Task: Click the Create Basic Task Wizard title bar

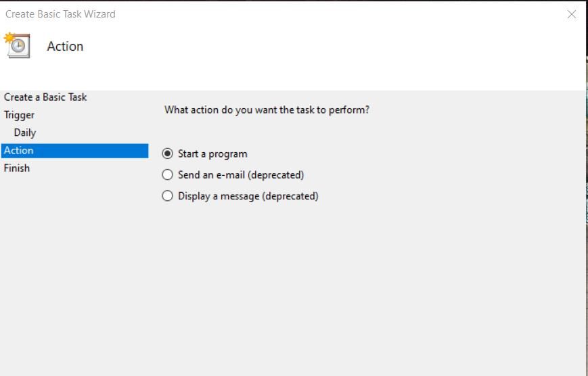Action: [x=271, y=14]
